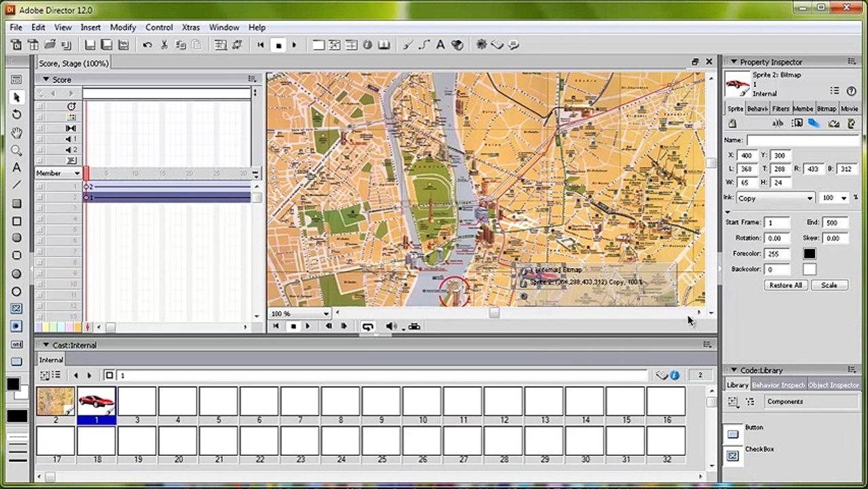The height and width of the screenshot is (489, 868).
Task: Open the Property Inspector info icon in toolbar
Action: click(368, 45)
